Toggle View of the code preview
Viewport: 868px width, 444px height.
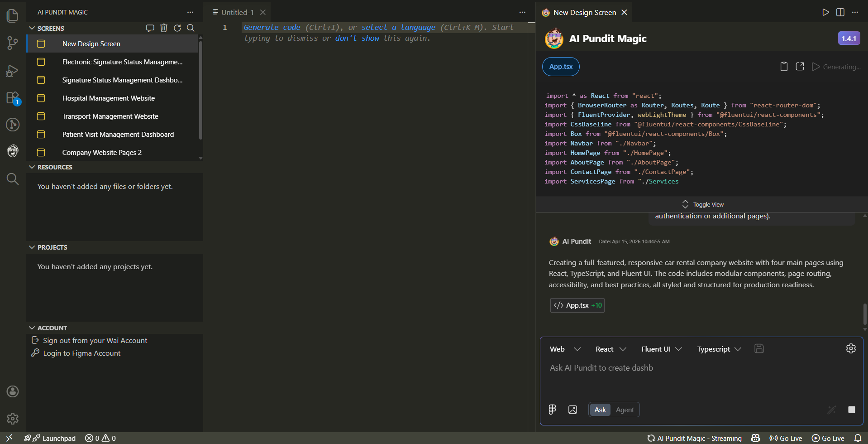pyautogui.click(x=702, y=204)
